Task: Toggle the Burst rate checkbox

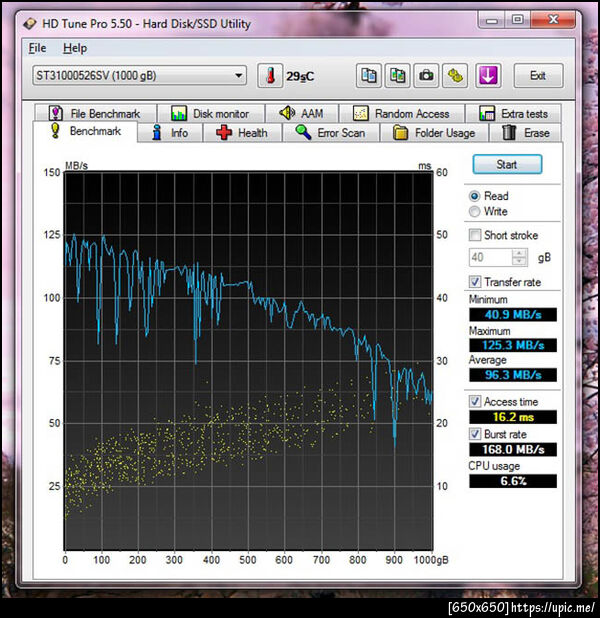Action: tap(475, 434)
